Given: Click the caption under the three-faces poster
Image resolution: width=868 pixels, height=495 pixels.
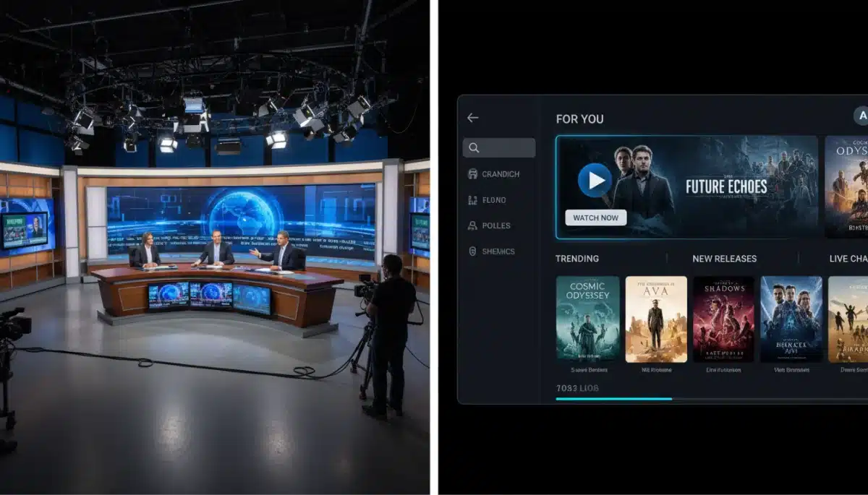Looking at the screenshot, I should tap(791, 370).
